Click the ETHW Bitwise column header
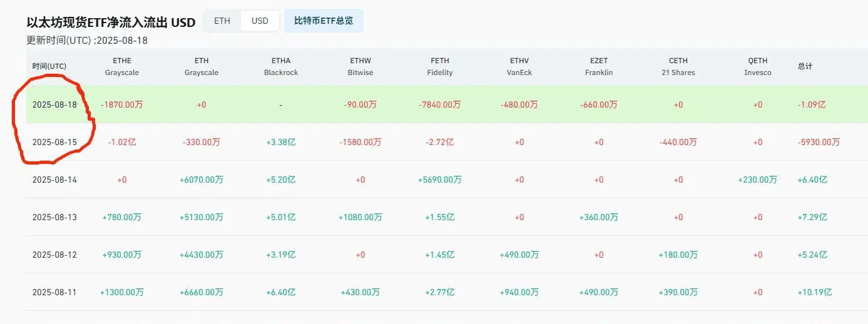Image resolution: width=868 pixels, height=324 pixels. pos(360,66)
